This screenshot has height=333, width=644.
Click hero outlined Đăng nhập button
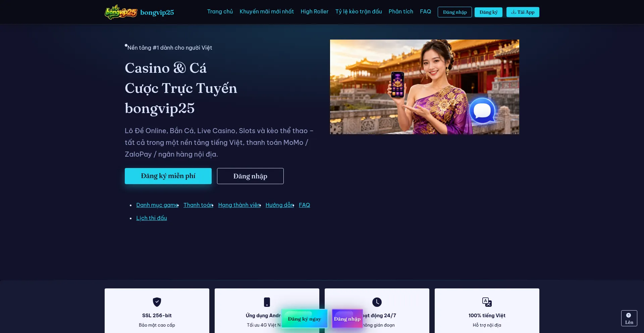pyautogui.click(x=250, y=176)
